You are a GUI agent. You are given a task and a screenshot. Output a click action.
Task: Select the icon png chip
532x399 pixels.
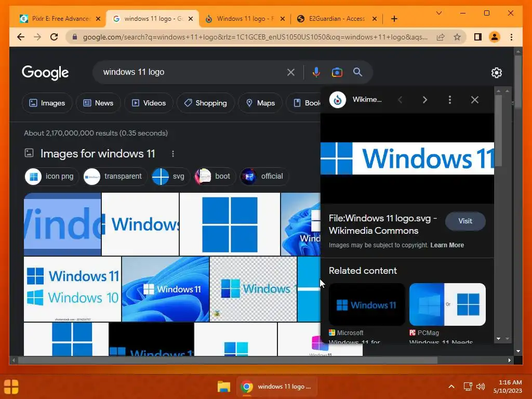(51, 177)
